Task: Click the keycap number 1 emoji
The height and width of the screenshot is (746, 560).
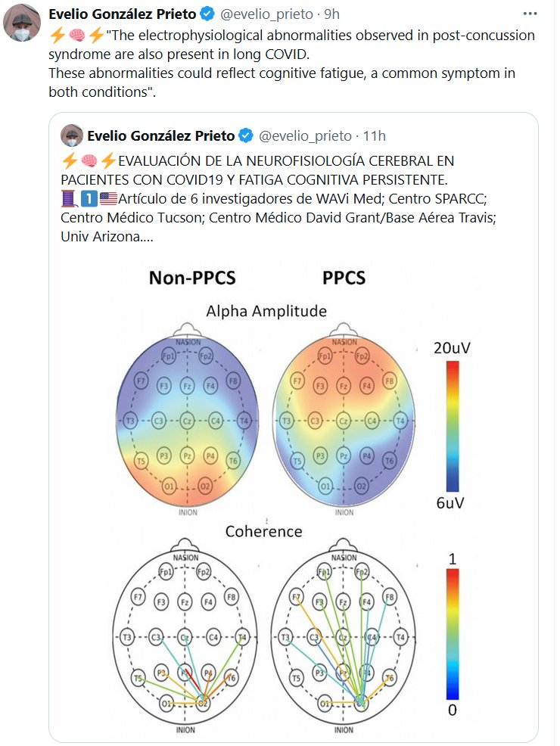Action: coord(89,198)
